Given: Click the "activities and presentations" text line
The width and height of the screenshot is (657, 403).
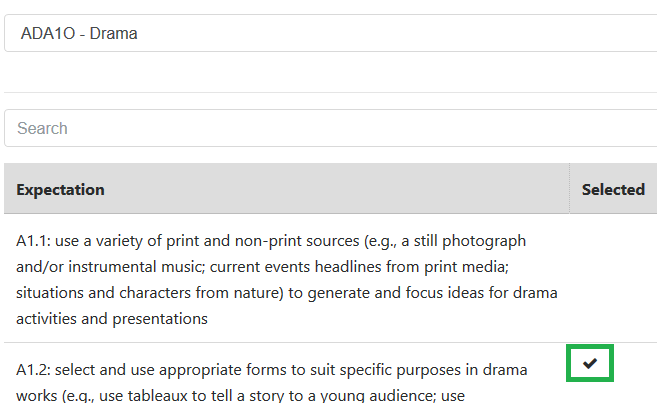Looking at the screenshot, I should click(112, 319).
